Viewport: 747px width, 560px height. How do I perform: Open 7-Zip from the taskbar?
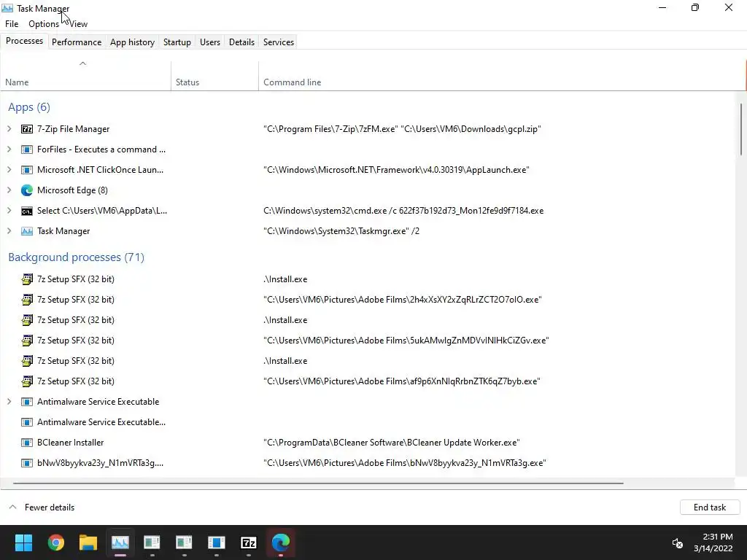[249, 542]
